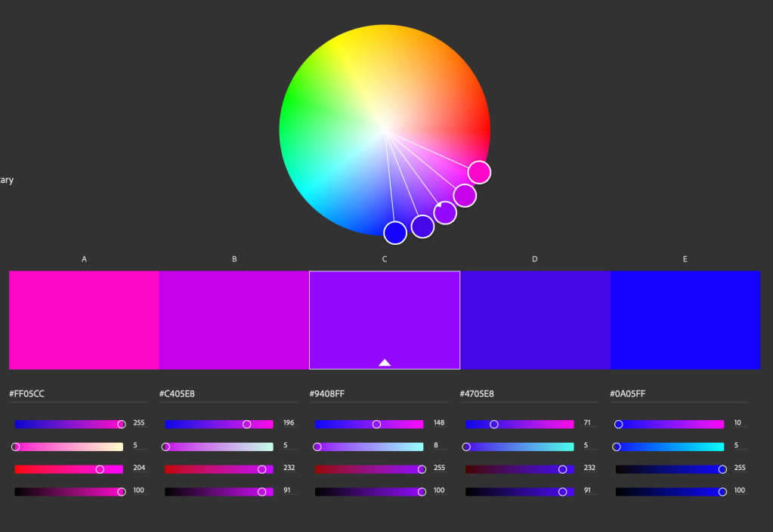773x532 pixels.
Task: Click the 196 slider knob under #C405E8
Action: [247, 424]
